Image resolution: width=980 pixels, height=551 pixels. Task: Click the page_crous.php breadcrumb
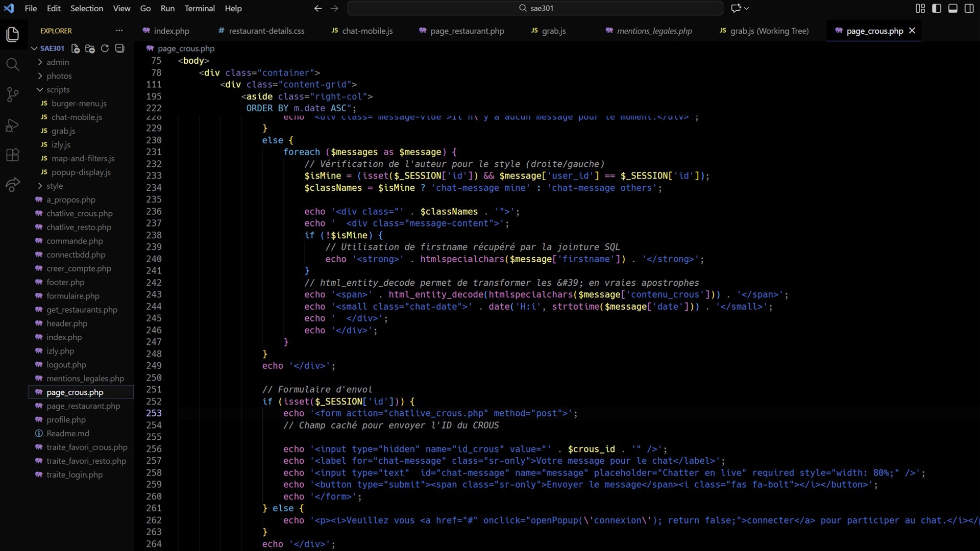pyautogui.click(x=186, y=48)
